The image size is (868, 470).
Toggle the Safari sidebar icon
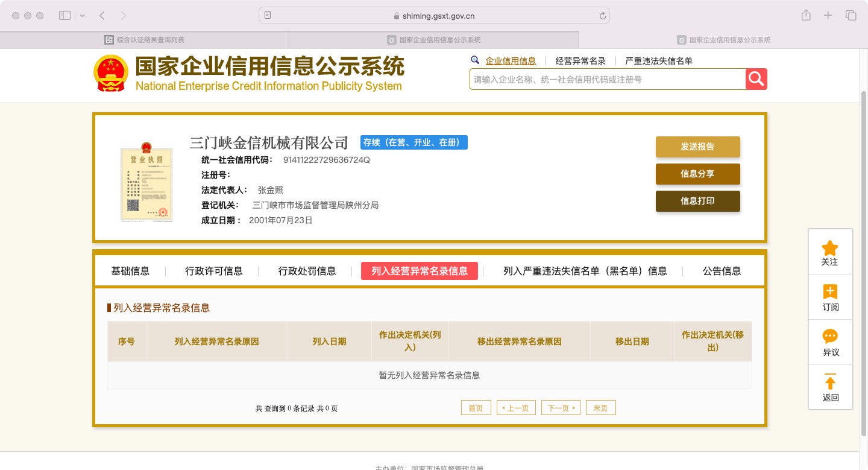(65, 16)
